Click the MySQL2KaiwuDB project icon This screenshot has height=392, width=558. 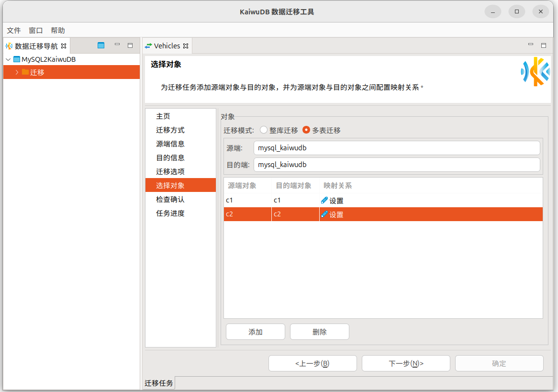tap(17, 59)
